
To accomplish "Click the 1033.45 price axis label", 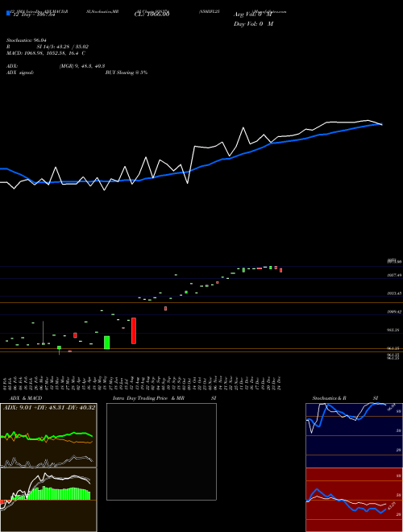I will [394, 293].
